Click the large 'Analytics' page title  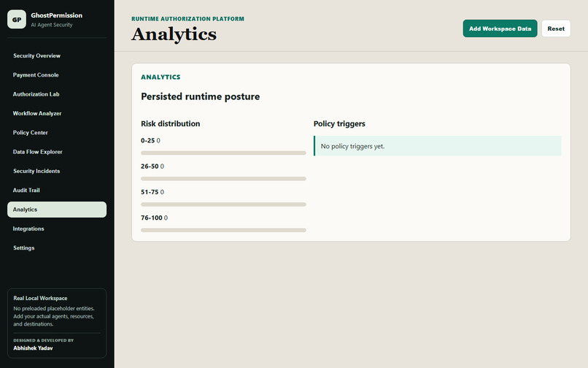(174, 34)
